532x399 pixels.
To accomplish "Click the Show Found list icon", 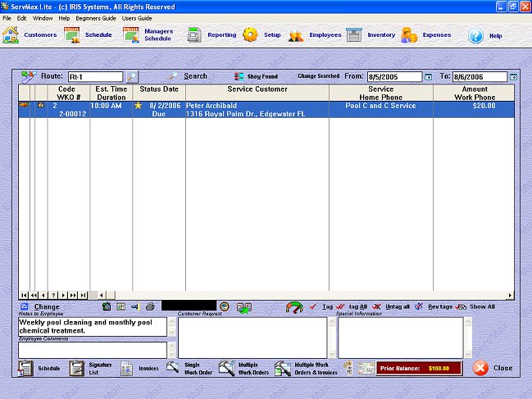I will click(x=239, y=76).
